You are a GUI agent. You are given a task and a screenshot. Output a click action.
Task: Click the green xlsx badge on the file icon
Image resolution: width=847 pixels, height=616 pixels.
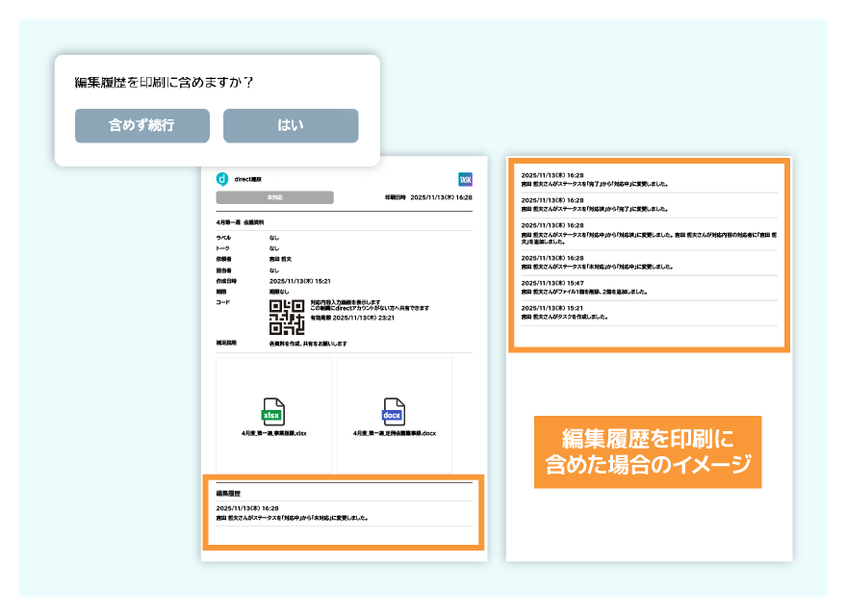pos(272,415)
